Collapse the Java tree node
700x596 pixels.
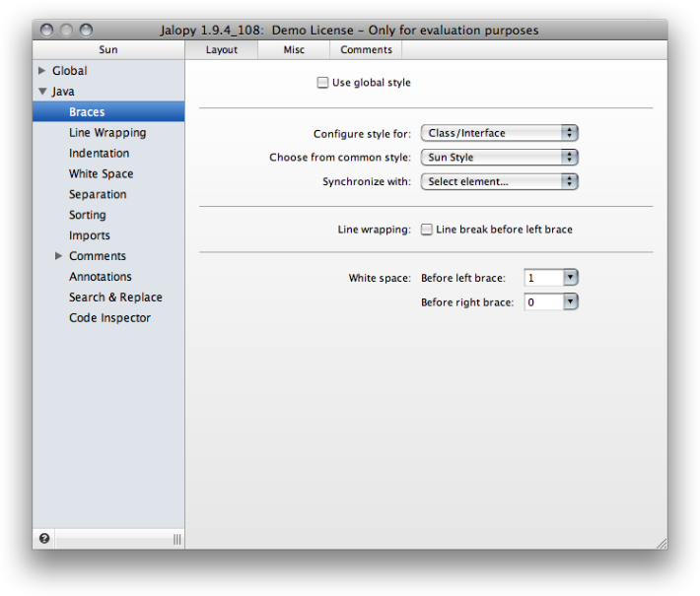[42, 92]
